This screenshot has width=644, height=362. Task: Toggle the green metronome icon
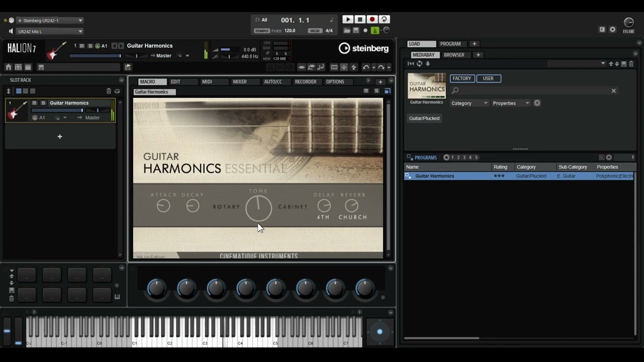point(375,31)
